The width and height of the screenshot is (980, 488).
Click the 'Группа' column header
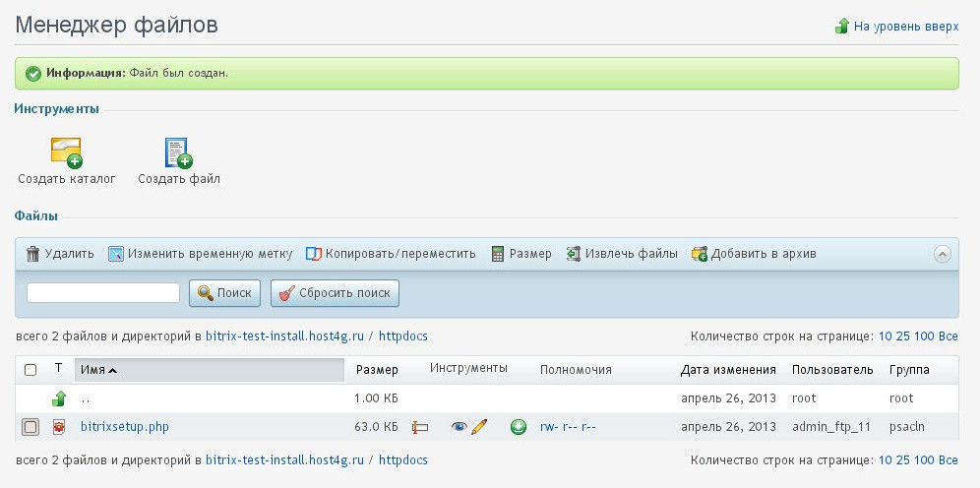909,370
